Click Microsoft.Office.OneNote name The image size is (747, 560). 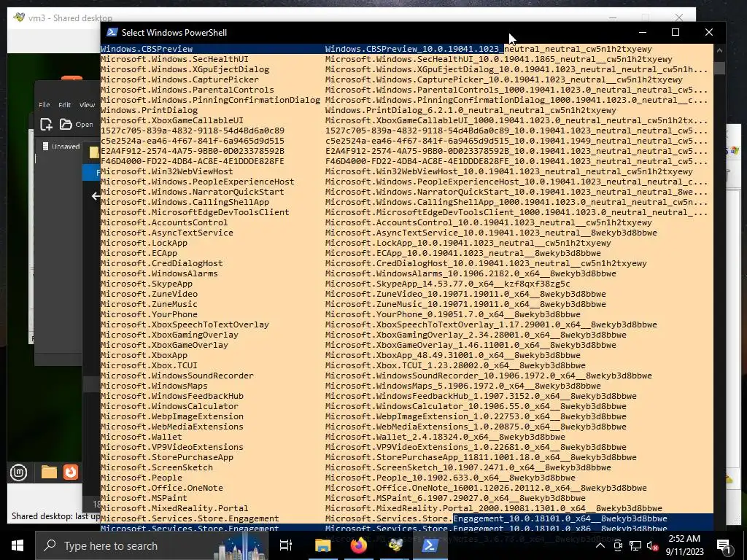coord(161,488)
